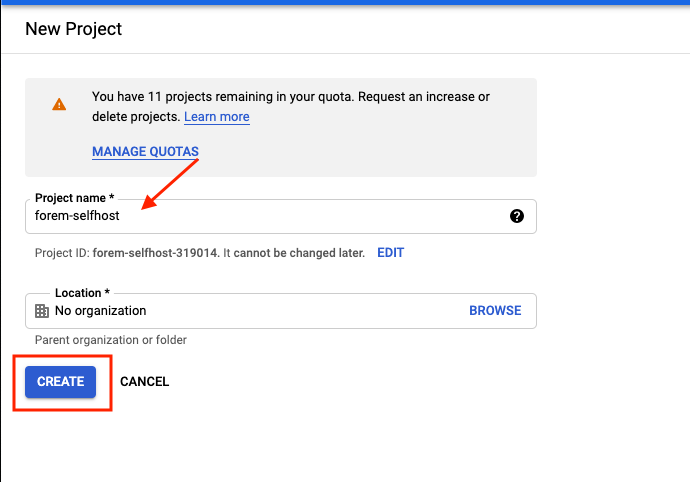Cancel new project creation
The image size is (690, 482).
(x=144, y=382)
